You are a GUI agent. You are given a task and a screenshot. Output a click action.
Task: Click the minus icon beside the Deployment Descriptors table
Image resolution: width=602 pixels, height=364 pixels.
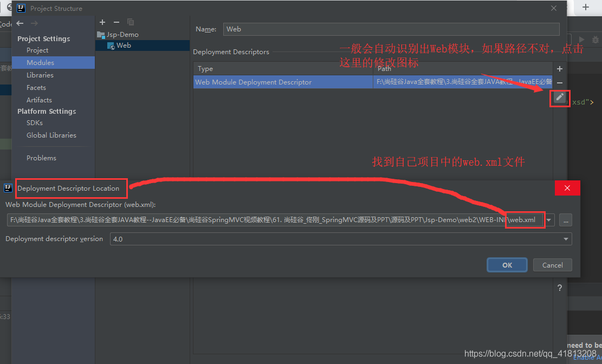[560, 83]
